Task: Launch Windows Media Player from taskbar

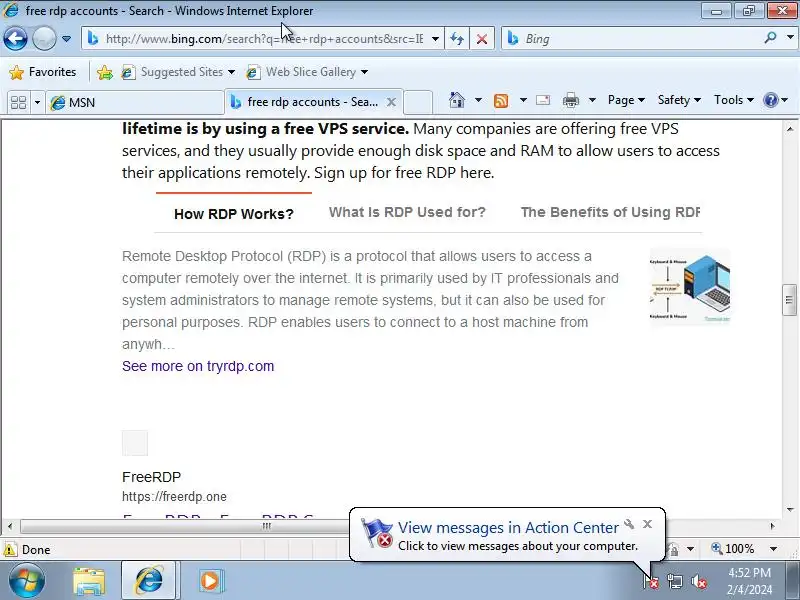Action: (210, 581)
